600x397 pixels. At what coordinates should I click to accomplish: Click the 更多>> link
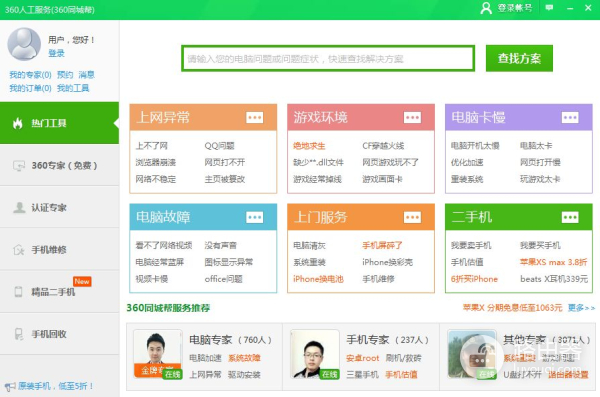tap(581, 308)
